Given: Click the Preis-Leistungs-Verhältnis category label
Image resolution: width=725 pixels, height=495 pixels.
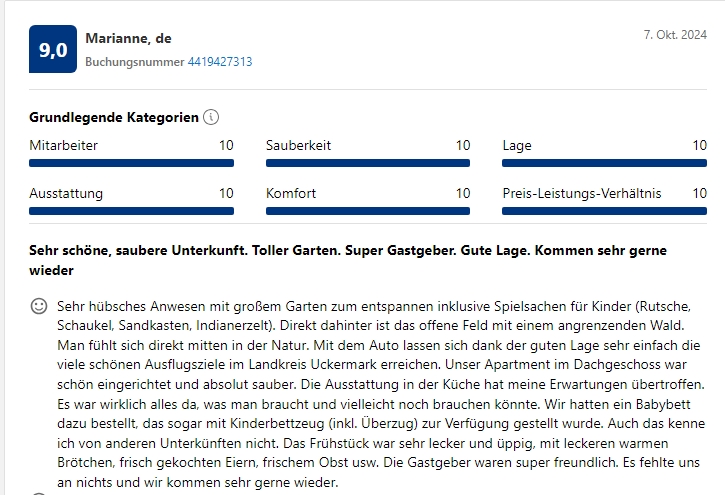Looking at the screenshot, I should point(582,193).
